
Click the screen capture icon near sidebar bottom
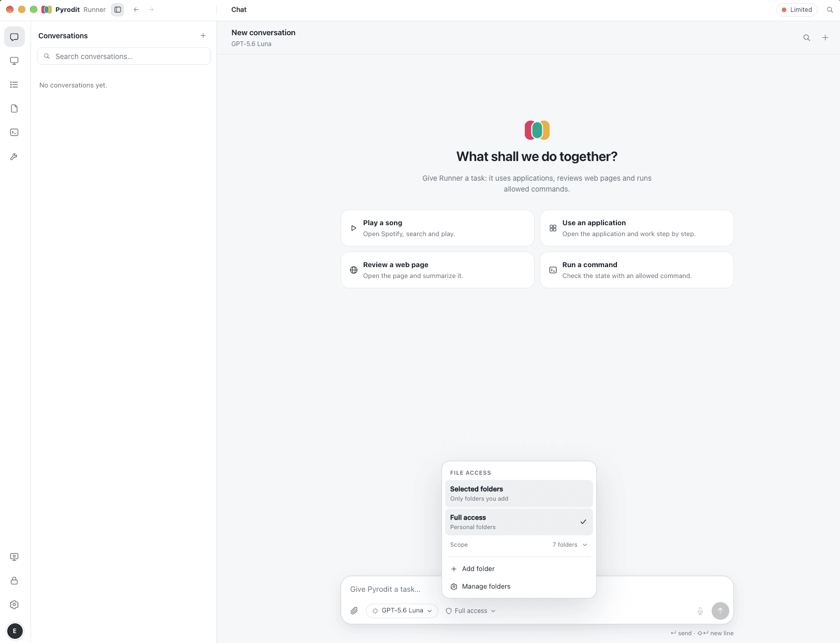coord(14,557)
